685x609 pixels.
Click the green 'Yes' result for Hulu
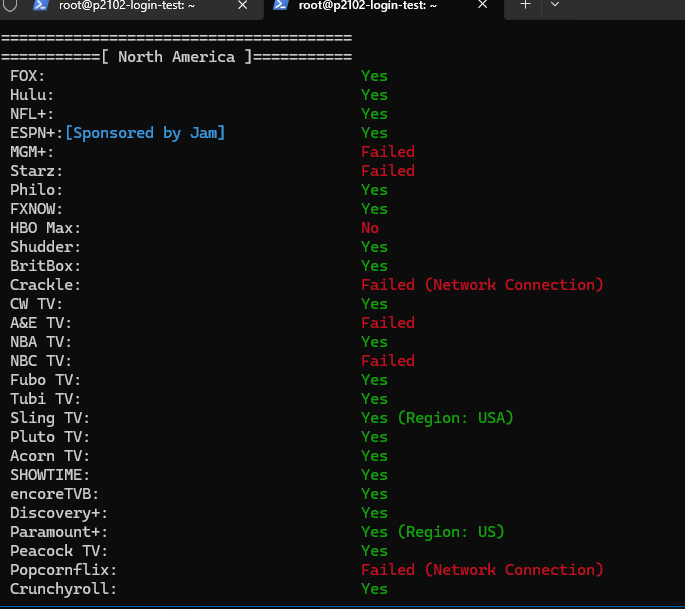[x=374, y=95]
